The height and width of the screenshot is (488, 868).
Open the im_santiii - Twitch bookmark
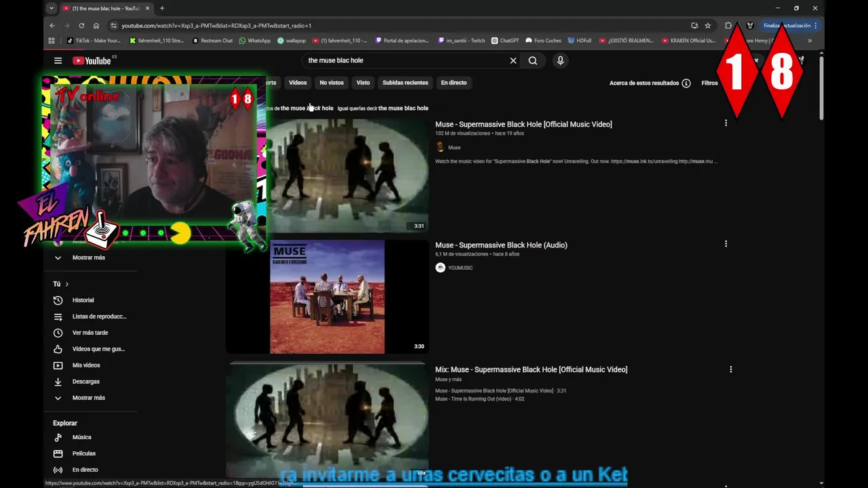[x=462, y=41]
